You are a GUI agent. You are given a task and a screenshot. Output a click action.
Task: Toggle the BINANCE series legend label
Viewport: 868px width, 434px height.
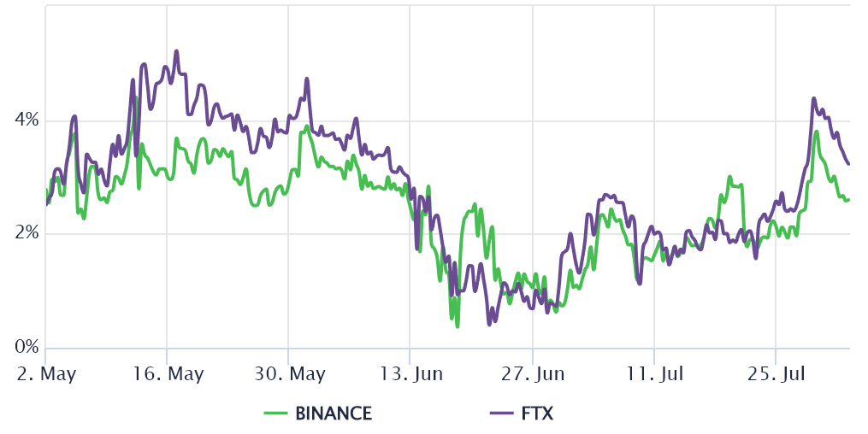tap(333, 413)
